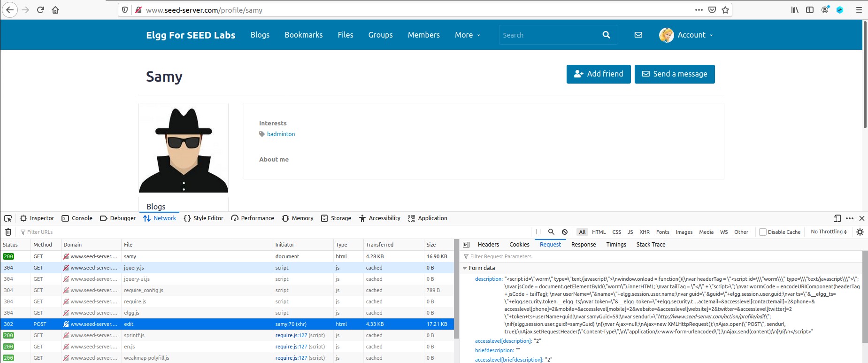The height and width of the screenshot is (363, 868).
Task: Open the Elgg messages envelope icon
Action: [638, 35]
